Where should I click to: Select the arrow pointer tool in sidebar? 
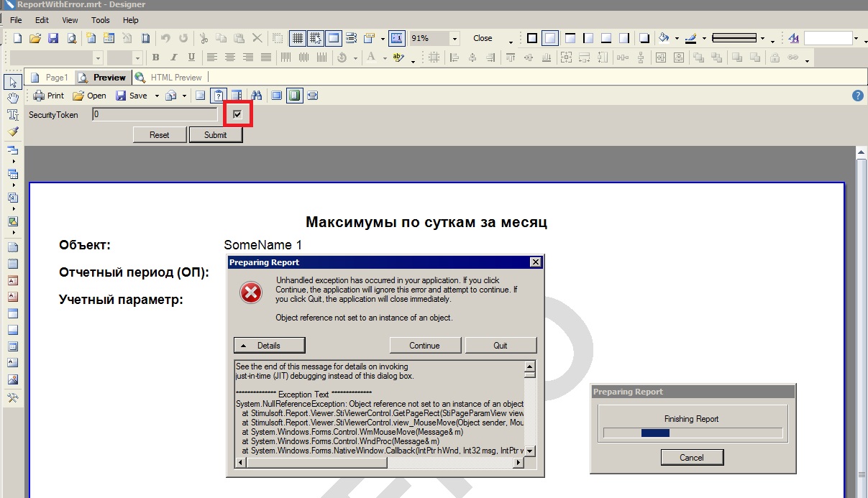pos(13,82)
